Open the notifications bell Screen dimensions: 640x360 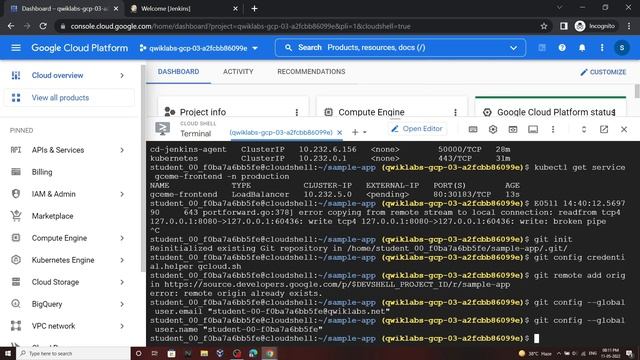pyautogui.click(x=582, y=48)
